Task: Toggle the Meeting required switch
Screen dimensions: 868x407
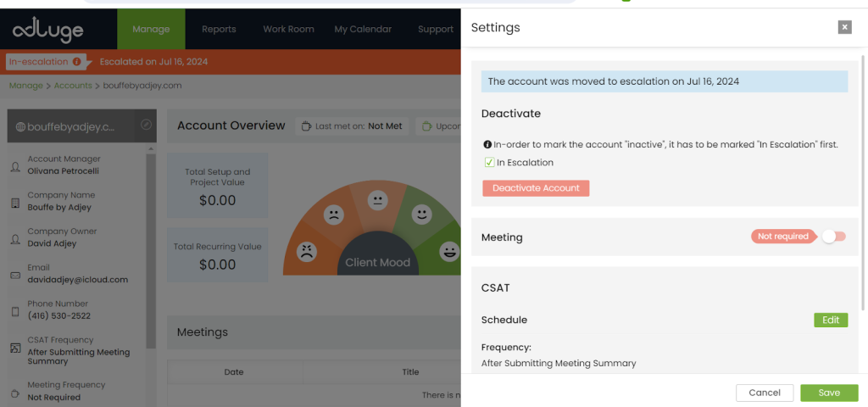Action: (833, 237)
